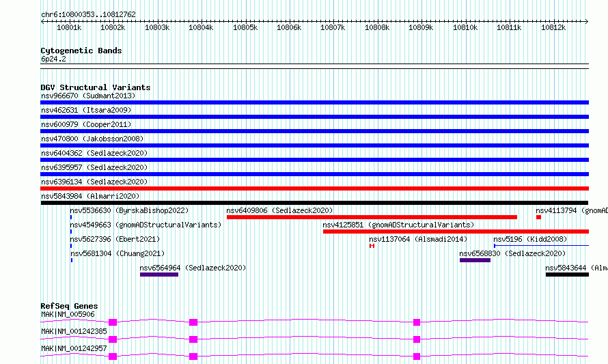
Task: Click the 10807k ruler position
Action: pos(333,27)
